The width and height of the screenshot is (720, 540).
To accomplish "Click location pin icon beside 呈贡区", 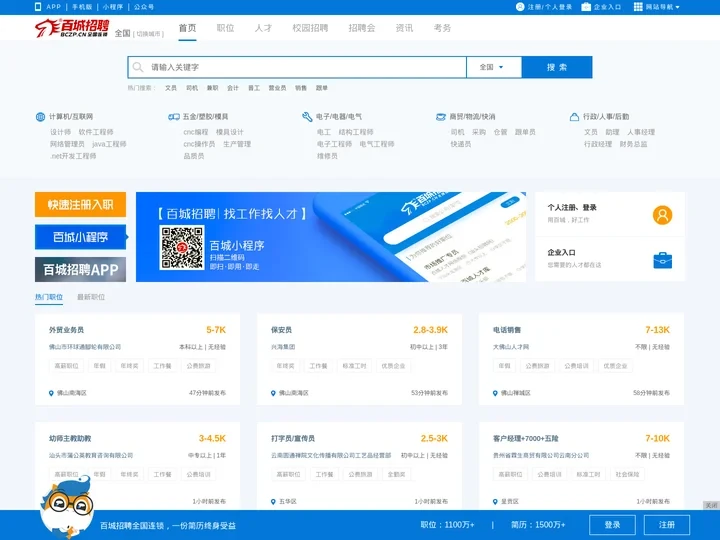I will coord(495,501).
